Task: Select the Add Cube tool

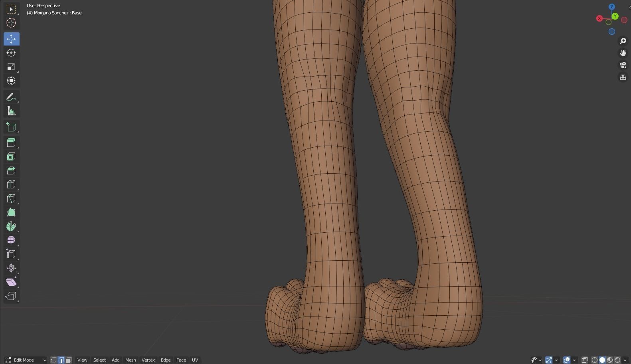Action: pos(11,127)
